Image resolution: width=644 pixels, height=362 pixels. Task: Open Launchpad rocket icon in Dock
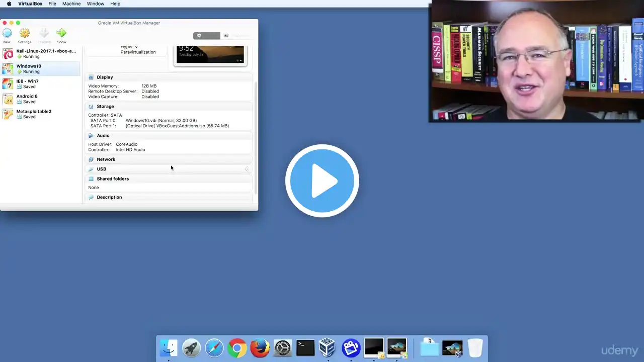(191, 347)
